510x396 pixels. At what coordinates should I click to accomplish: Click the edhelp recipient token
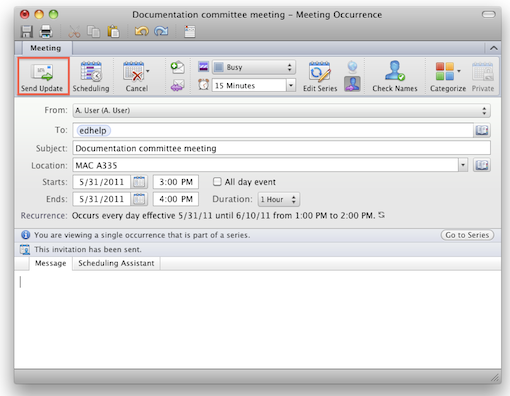tap(93, 130)
